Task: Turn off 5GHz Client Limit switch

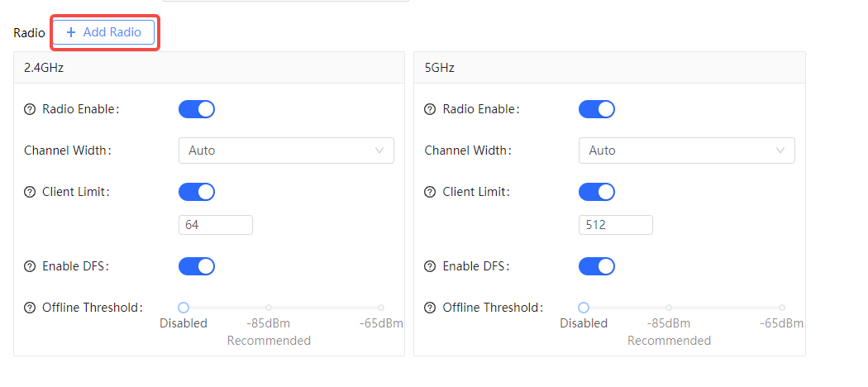Action: click(x=597, y=192)
